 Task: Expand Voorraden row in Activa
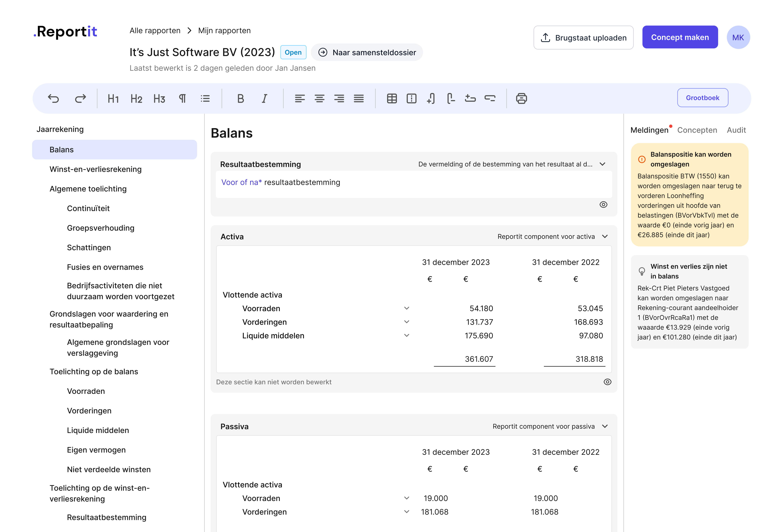407,308
